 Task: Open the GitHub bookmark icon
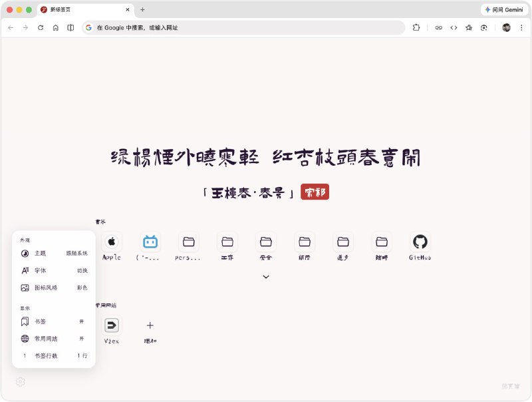tap(420, 243)
